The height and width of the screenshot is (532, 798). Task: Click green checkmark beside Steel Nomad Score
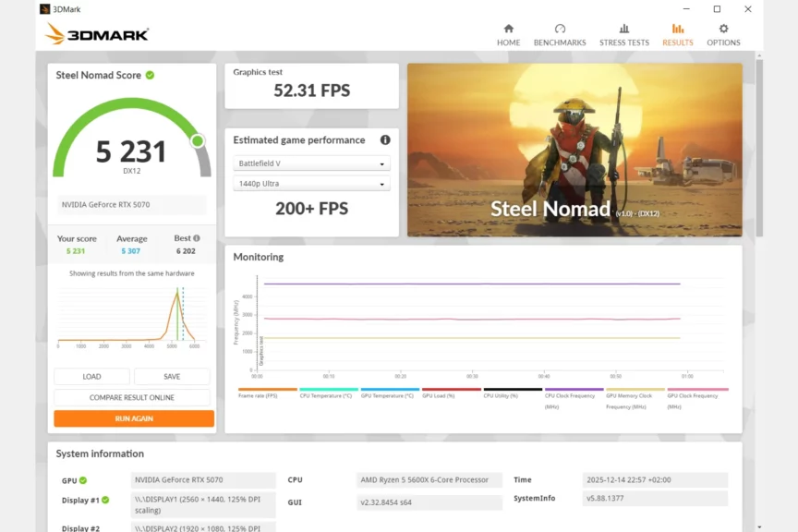coord(150,75)
